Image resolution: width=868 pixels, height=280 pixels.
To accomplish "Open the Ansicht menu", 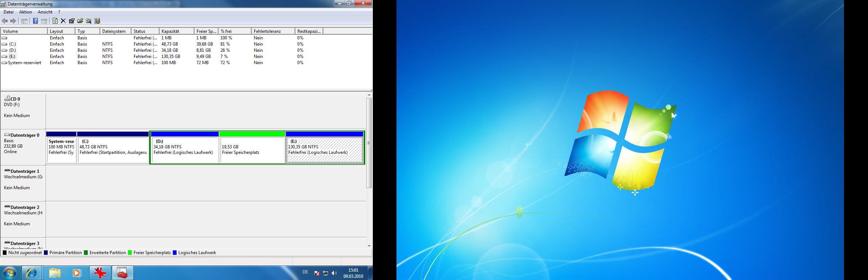I will point(45,12).
